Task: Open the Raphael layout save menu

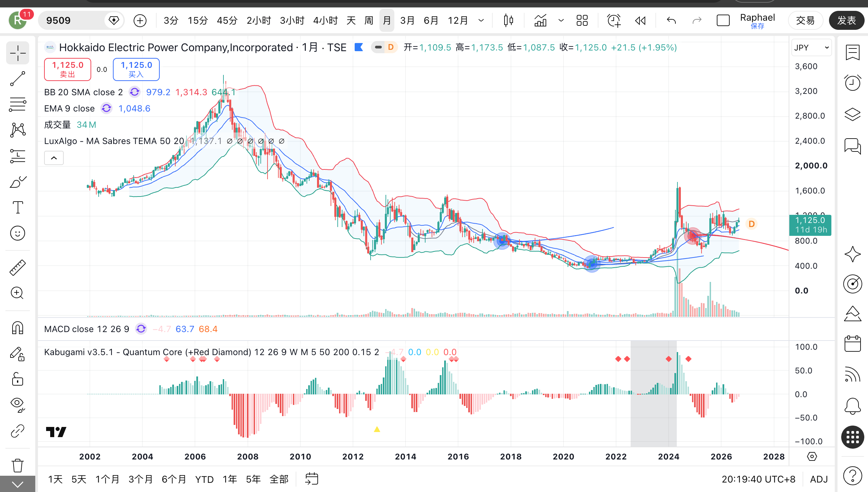Action: pos(757,21)
